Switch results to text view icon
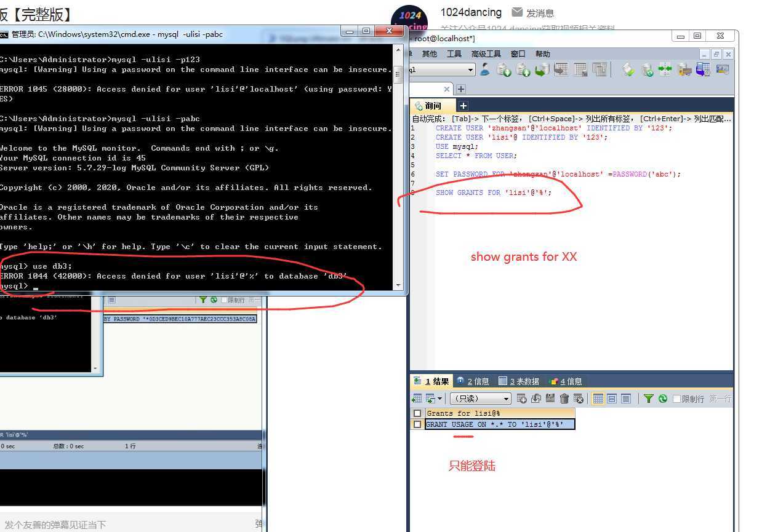 (x=626, y=399)
